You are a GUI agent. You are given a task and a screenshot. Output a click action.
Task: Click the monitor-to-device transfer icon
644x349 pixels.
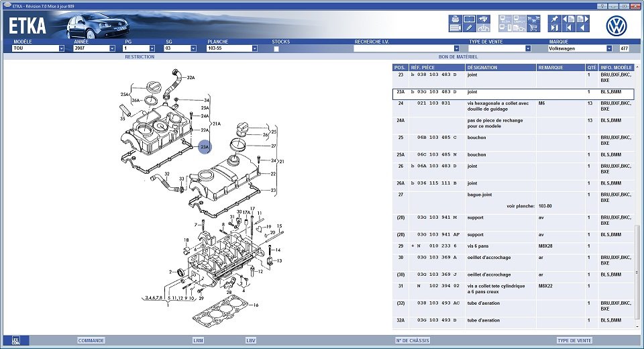coord(505,28)
